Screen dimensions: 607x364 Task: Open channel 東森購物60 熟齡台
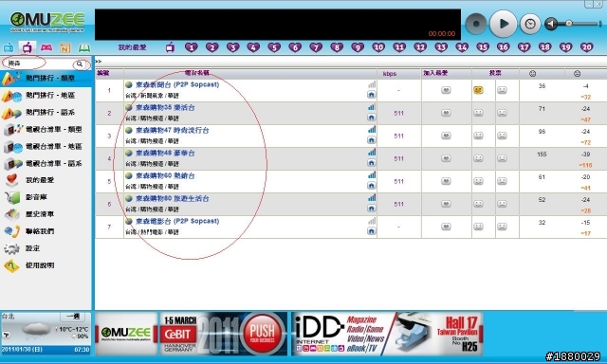[x=165, y=176]
